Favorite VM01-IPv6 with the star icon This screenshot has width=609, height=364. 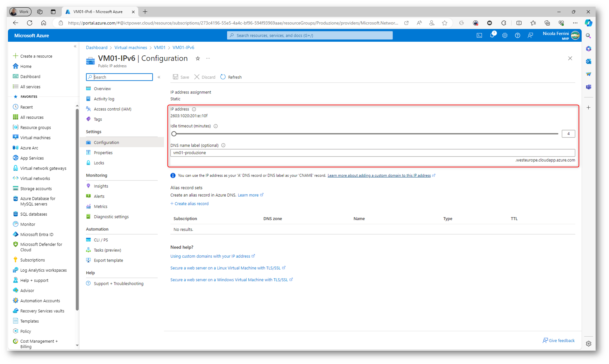point(198,58)
